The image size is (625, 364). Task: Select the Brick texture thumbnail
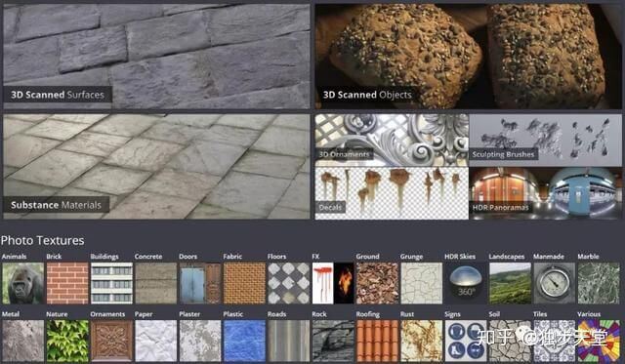(67, 283)
